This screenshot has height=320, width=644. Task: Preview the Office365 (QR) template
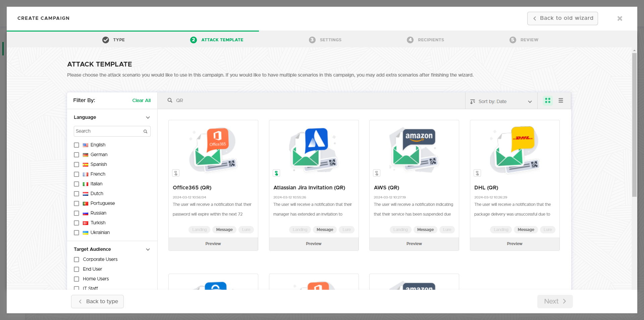pyautogui.click(x=213, y=244)
